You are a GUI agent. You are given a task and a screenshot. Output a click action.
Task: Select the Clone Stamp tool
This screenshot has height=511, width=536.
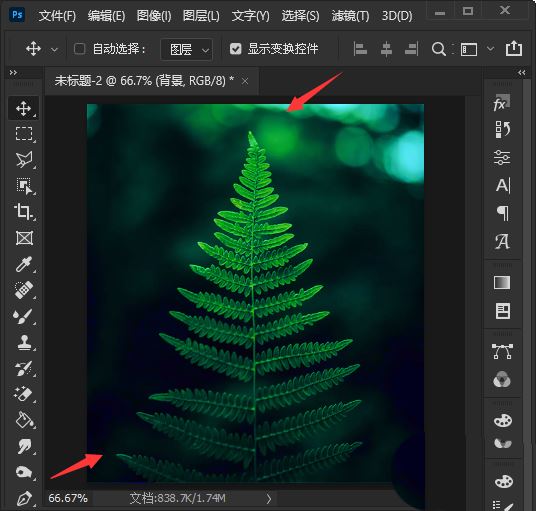coord(24,342)
